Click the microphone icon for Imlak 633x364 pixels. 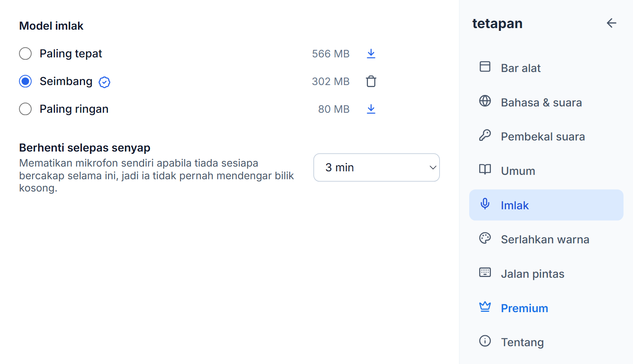click(x=485, y=204)
